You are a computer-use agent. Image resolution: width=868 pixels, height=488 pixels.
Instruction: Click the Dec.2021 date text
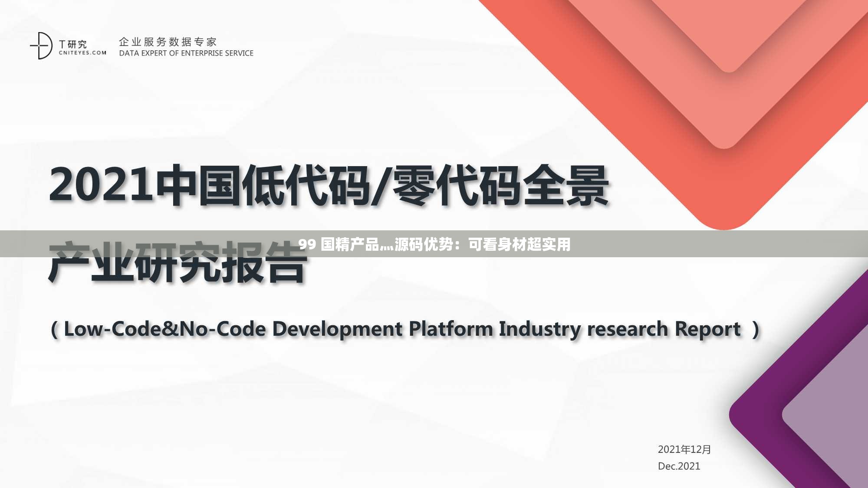coord(677,467)
